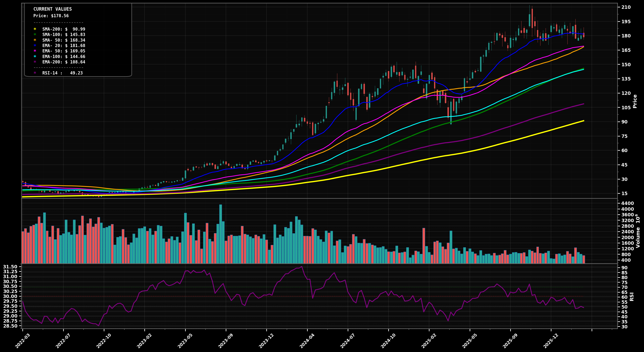Collapse the CURRENT VALUES legend panel
Image resolution: width=644 pixels, height=352 pixels.
tap(53, 9)
